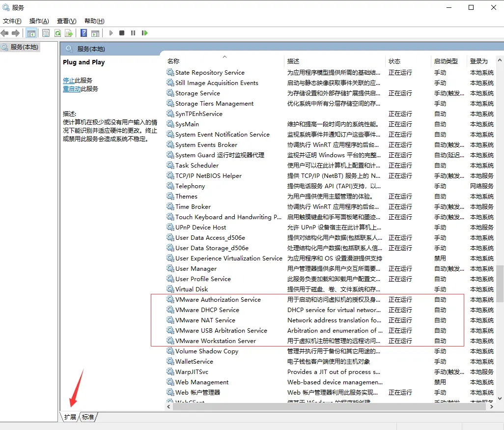
Task: Select 服务(本地) in the left tree
Action: [x=20, y=47]
